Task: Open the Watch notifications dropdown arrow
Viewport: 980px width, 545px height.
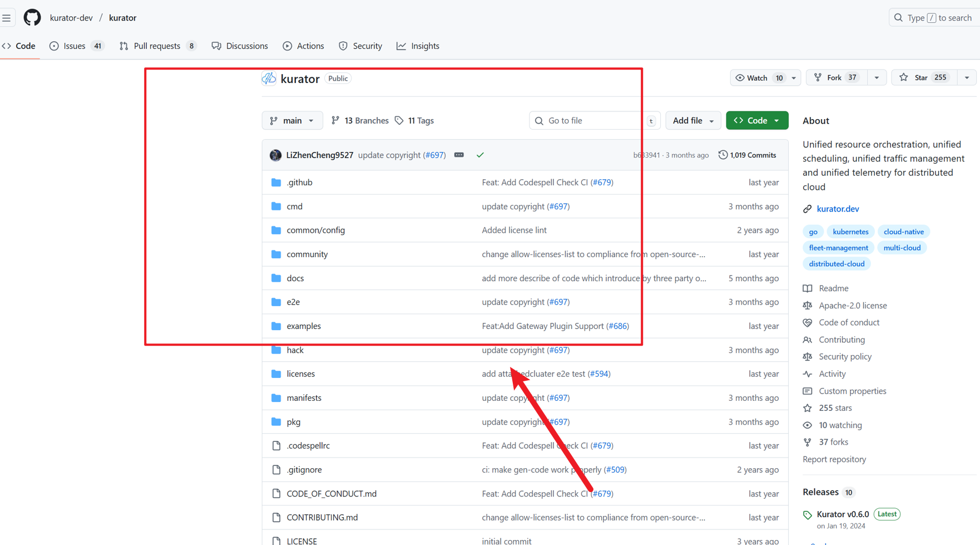Action: [794, 78]
